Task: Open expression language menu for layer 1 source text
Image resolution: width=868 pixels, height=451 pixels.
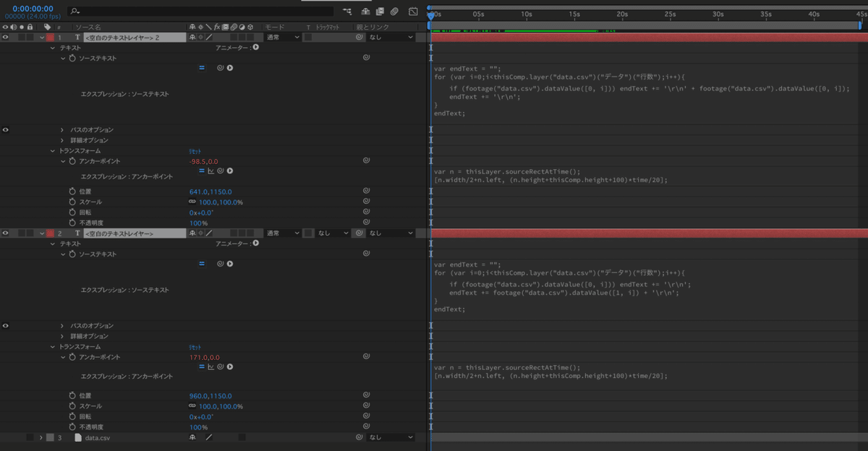Action: (230, 68)
